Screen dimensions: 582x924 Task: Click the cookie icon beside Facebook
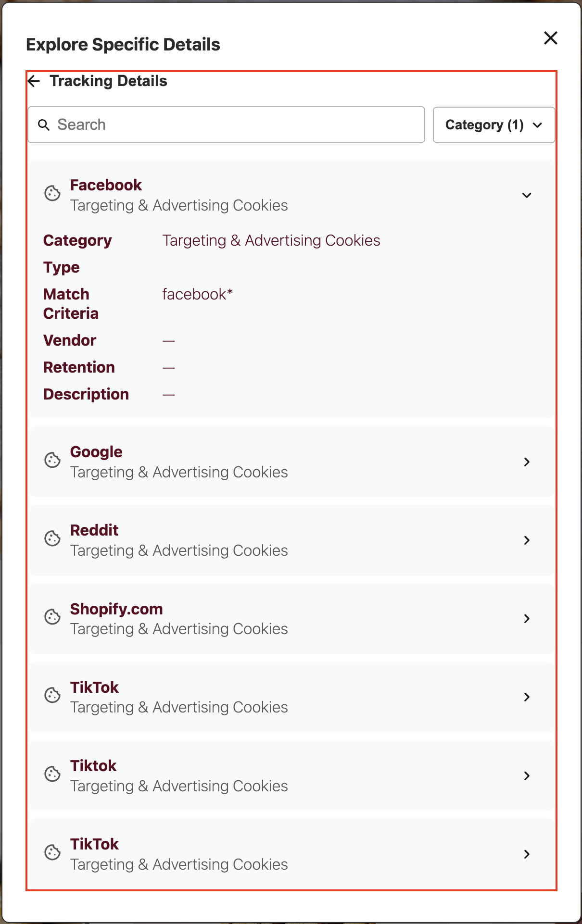[52, 193]
